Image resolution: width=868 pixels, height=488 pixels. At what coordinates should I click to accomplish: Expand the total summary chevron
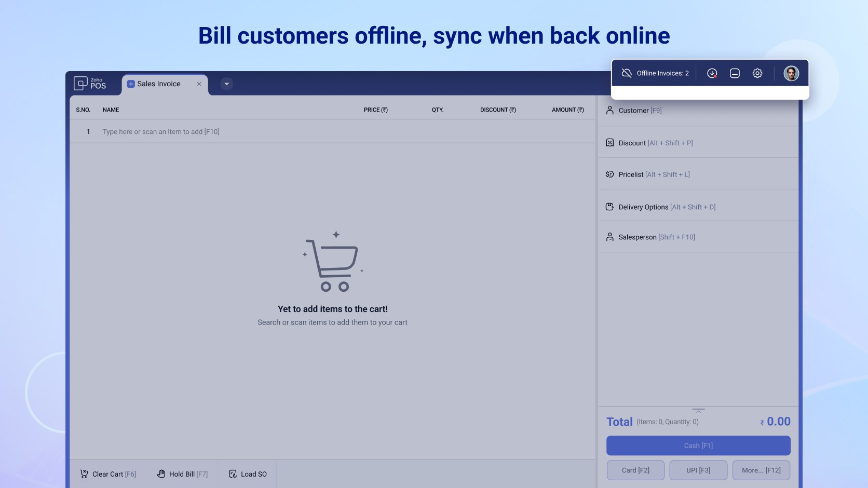tap(698, 411)
